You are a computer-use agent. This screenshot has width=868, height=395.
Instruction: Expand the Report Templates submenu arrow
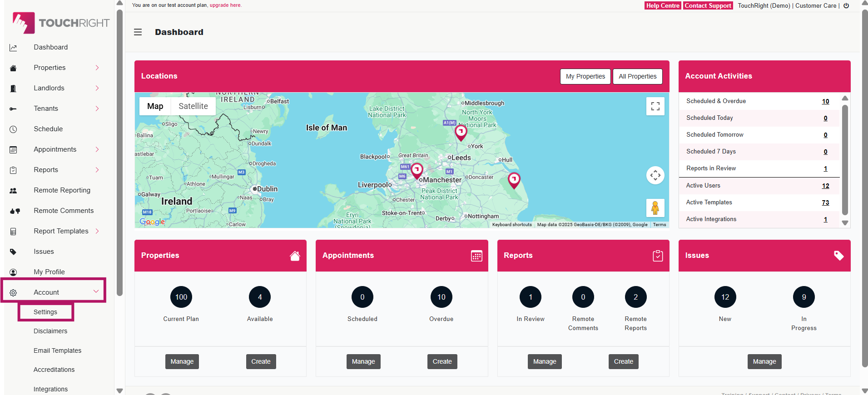click(x=97, y=231)
